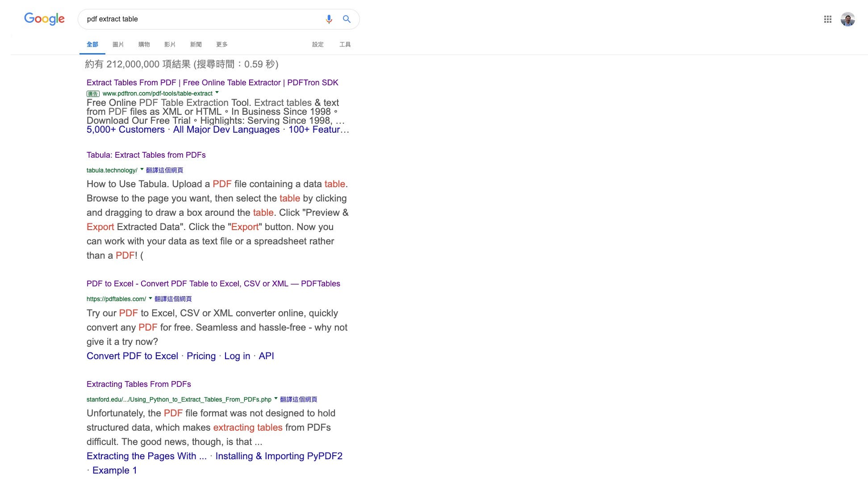868x495 pixels.
Task: Expand dropdown arrow next to pdftron.com URL
Action: pyautogui.click(x=217, y=93)
